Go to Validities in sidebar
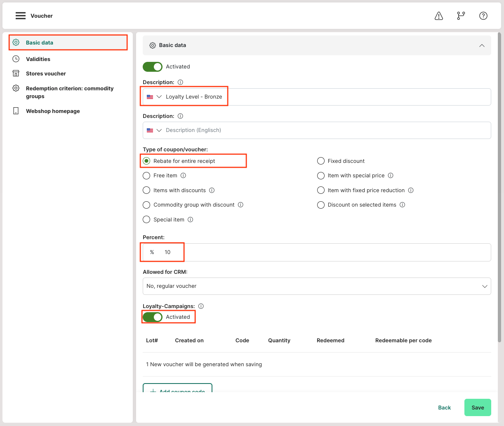Screen dimensions: 504x426 pos(38,59)
